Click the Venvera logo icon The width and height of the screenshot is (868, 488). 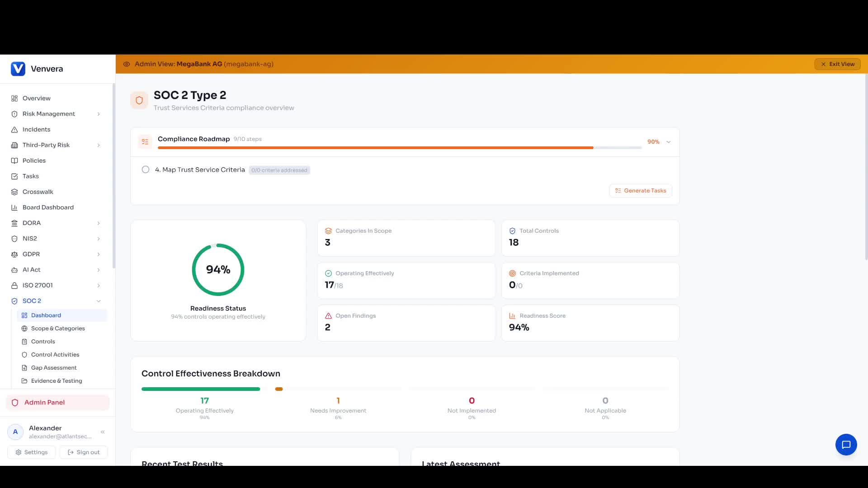point(18,69)
